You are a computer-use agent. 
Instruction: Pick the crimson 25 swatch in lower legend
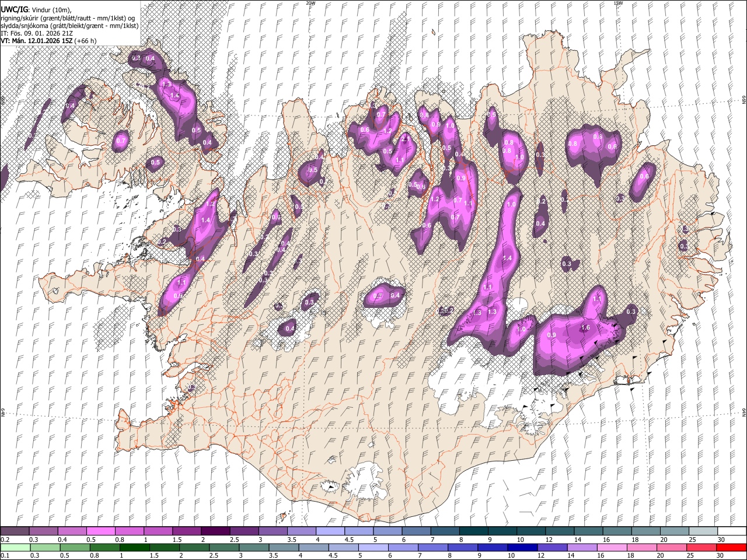pos(701,547)
